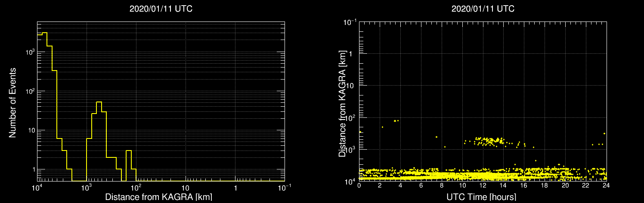The height and width of the screenshot is (203, 644).
Task: Click the 14 tick on the UTC Time axis
Action: coord(504,186)
